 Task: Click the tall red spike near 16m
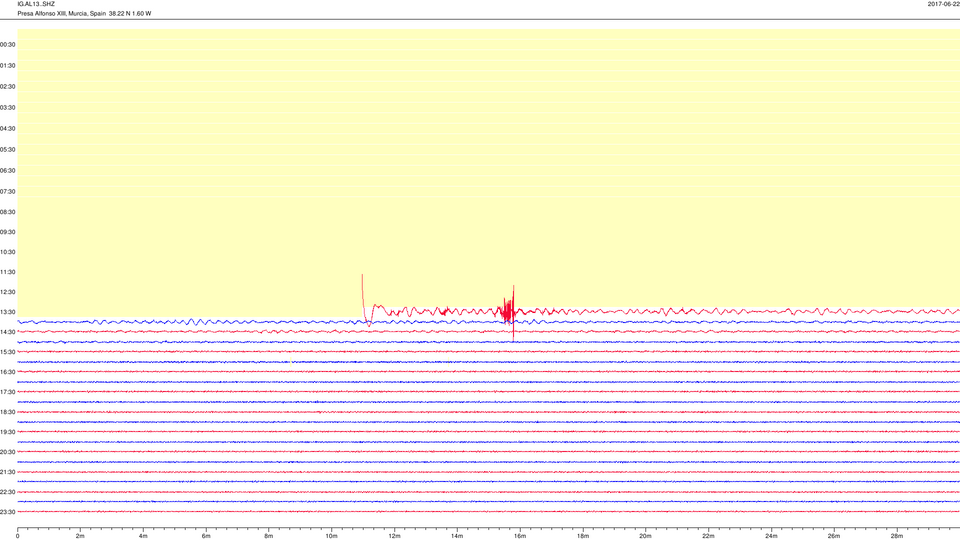coord(513,313)
